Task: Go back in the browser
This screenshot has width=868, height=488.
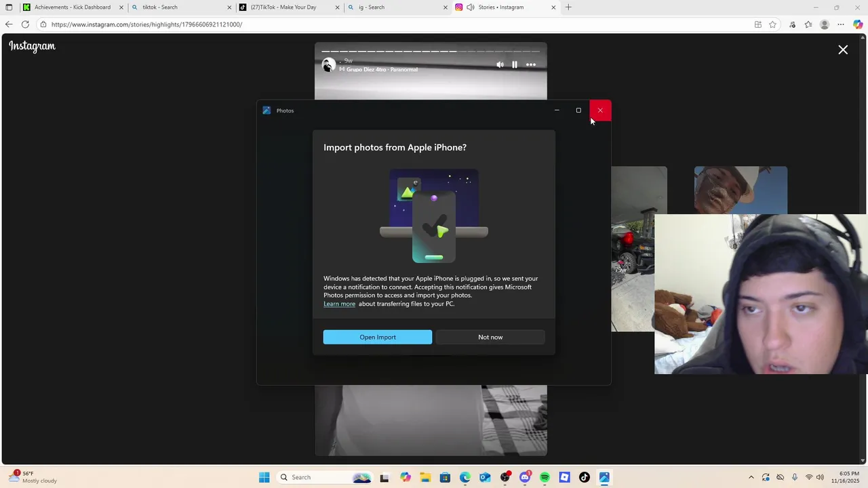Action: click(x=9, y=24)
